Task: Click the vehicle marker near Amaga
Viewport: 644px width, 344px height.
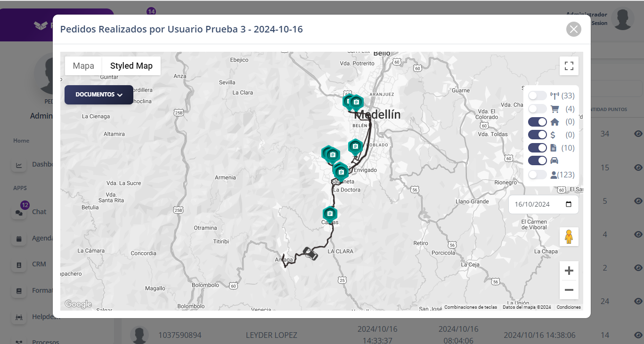Action: [x=311, y=253]
